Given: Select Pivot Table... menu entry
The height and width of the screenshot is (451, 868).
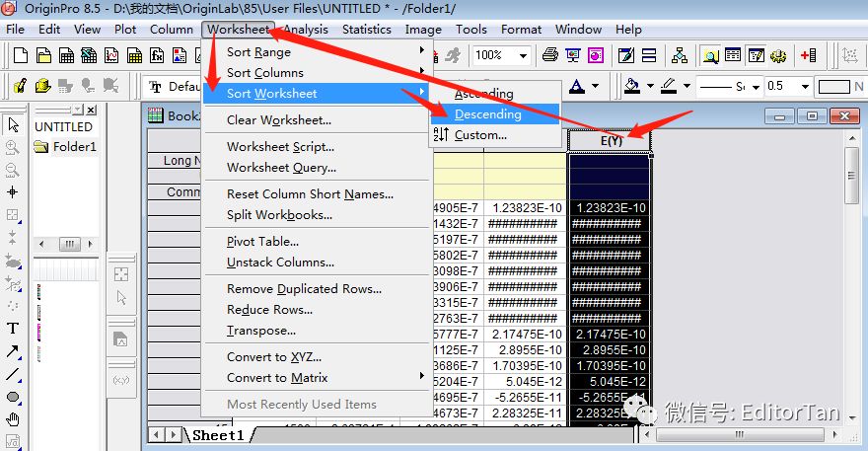Looking at the screenshot, I should click(x=318, y=242).
